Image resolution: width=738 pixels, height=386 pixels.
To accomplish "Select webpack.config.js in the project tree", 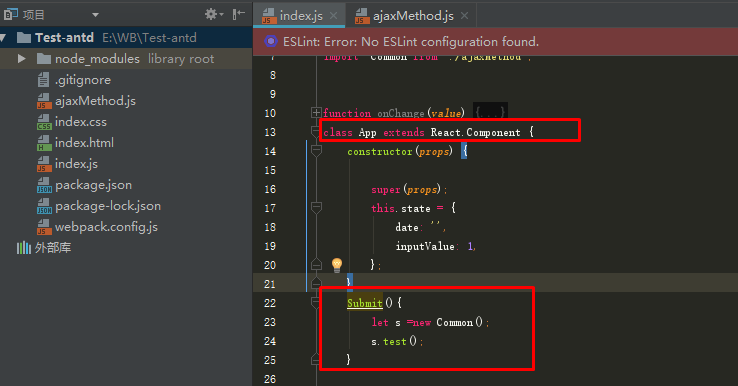I will (x=106, y=227).
